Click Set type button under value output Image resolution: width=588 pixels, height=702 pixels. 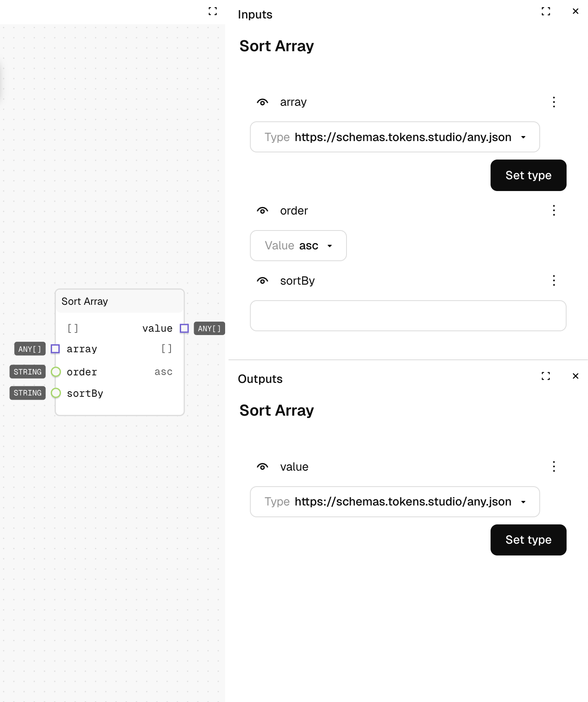pos(528,540)
